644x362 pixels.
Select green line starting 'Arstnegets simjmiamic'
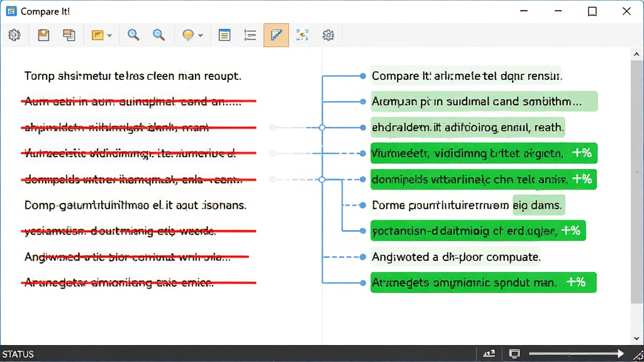click(x=484, y=282)
